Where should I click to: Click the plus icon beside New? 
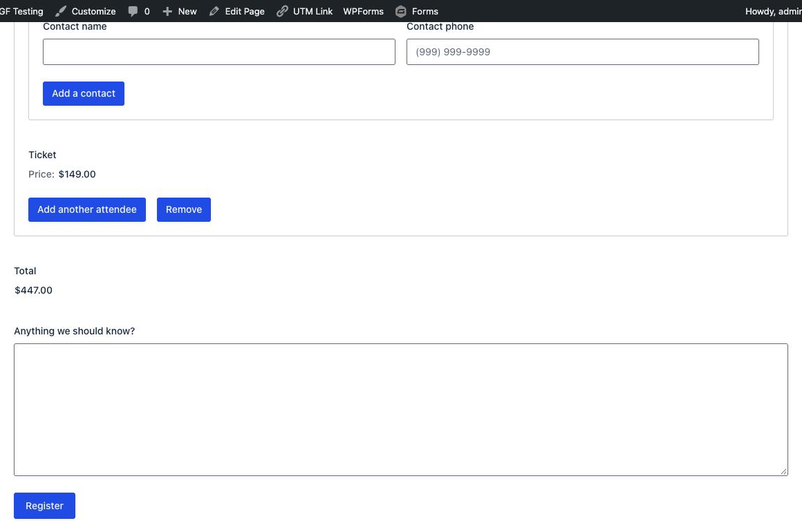click(167, 11)
